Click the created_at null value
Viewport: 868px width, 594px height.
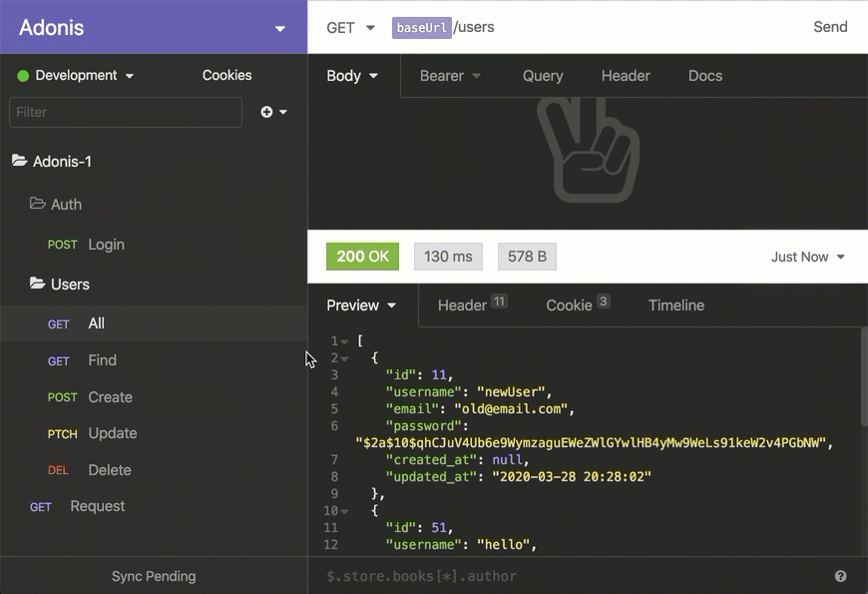(x=507, y=460)
